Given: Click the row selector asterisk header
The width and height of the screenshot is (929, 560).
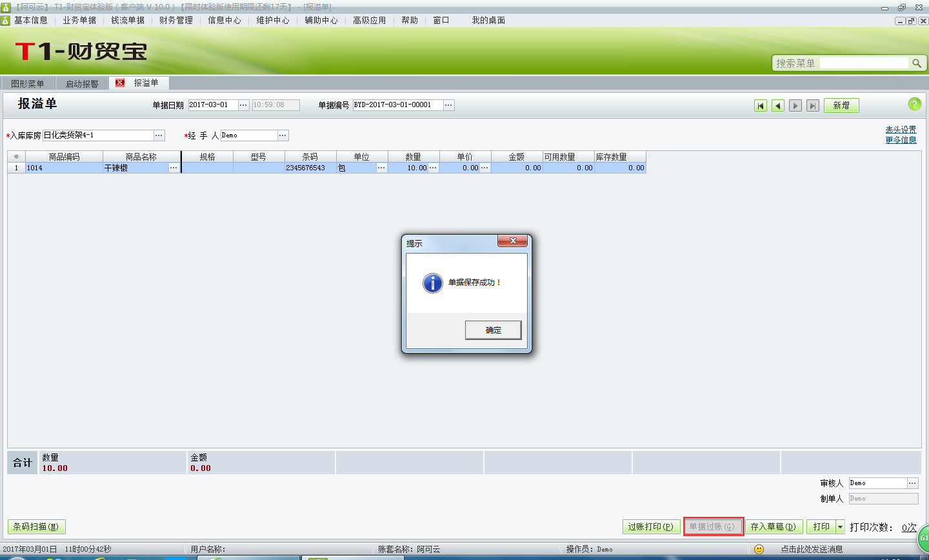Looking at the screenshot, I should (x=16, y=157).
